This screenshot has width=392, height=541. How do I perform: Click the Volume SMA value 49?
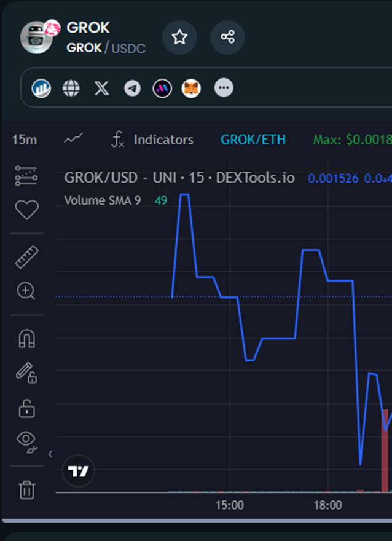coord(160,200)
